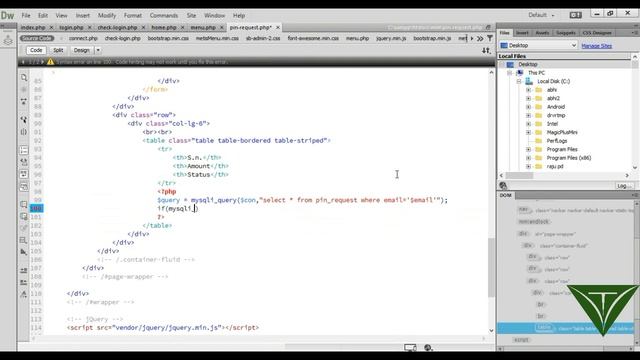Click the globe connect icon below file list
Viewport: 640px width, 360px height.
(x=503, y=186)
